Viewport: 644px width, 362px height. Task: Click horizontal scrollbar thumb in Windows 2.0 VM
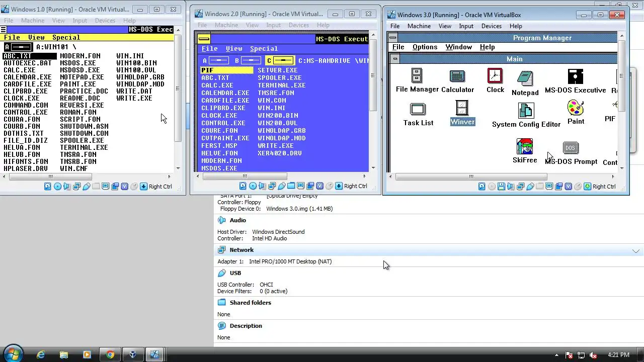pos(244,176)
